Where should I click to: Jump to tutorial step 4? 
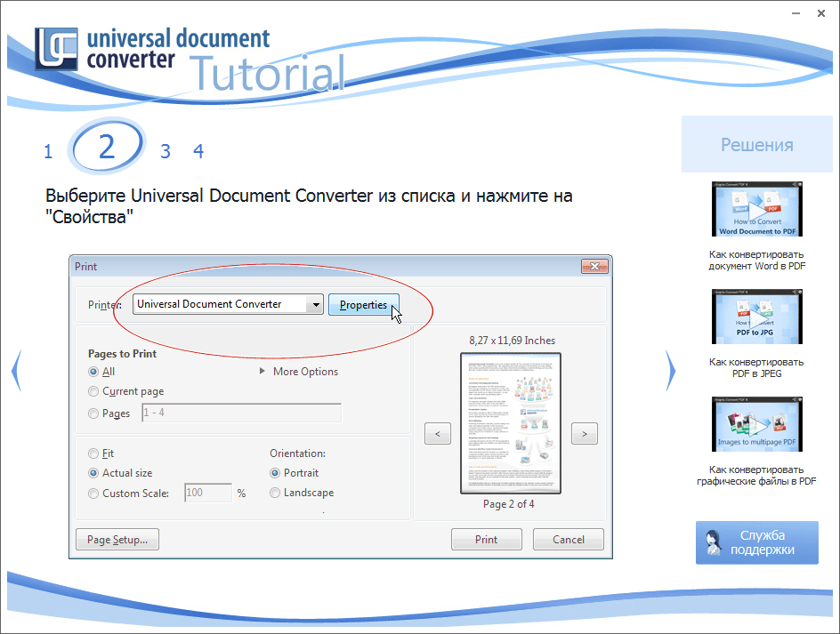point(198,150)
